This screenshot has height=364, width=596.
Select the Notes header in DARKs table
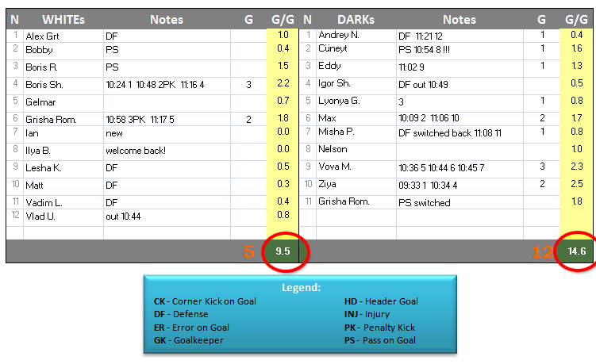coord(459,19)
